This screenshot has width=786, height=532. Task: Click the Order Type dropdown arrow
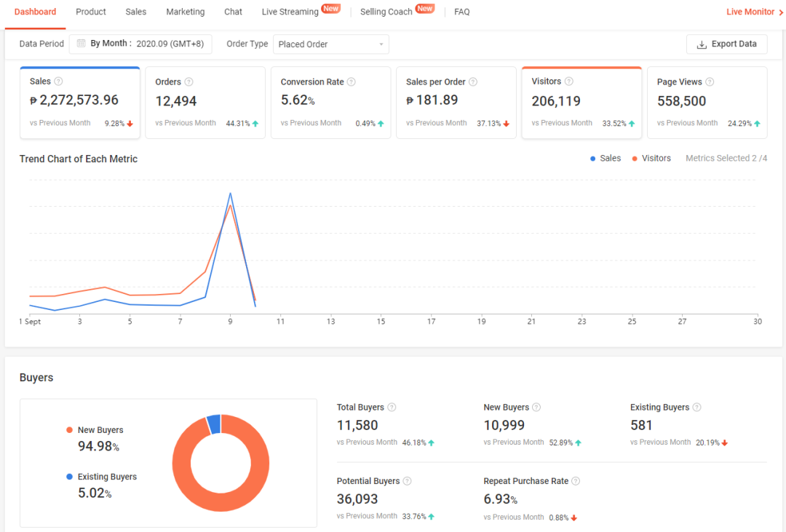381,44
